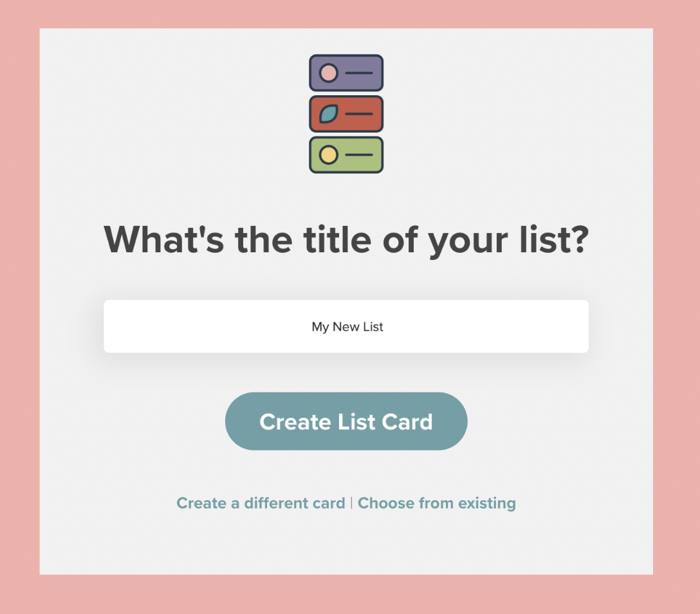Open the "Create a different card" link
Image resolution: width=700 pixels, height=614 pixels.
coord(261,503)
